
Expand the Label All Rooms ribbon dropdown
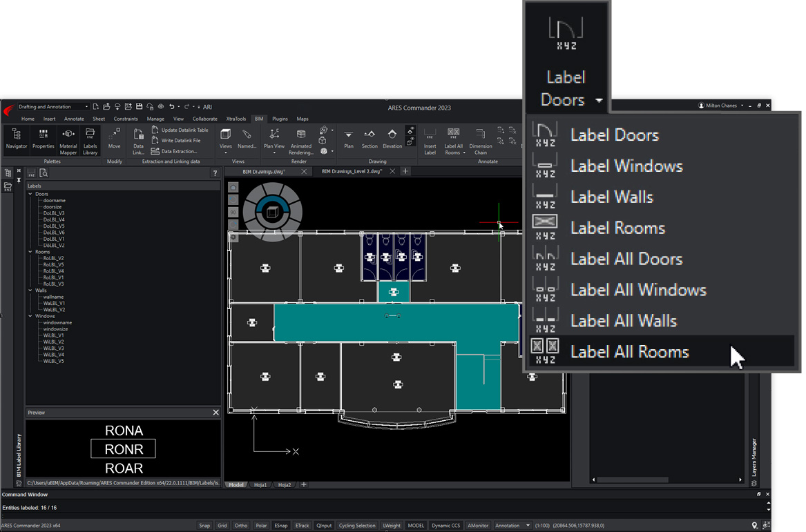[x=463, y=152]
